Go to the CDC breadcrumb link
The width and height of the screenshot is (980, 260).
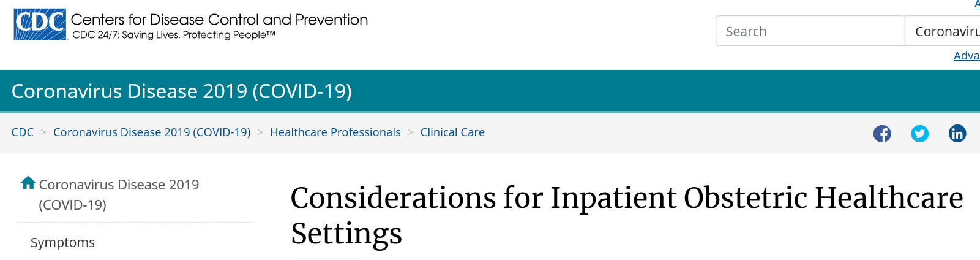click(x=23, y=132)
